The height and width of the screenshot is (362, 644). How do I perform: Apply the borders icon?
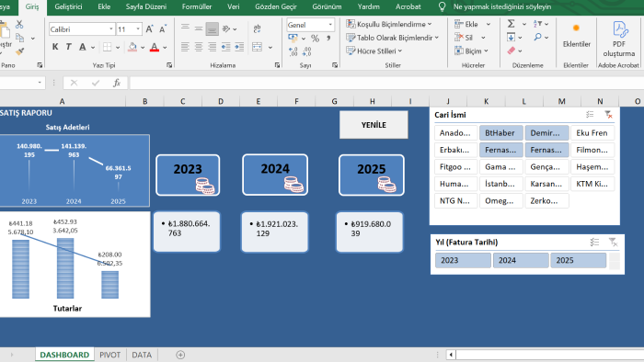(x=108, y=47)
